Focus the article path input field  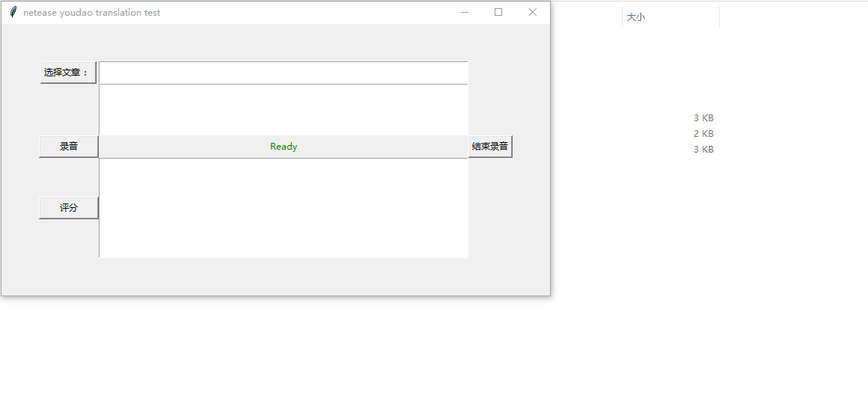(x=284, y=73)
